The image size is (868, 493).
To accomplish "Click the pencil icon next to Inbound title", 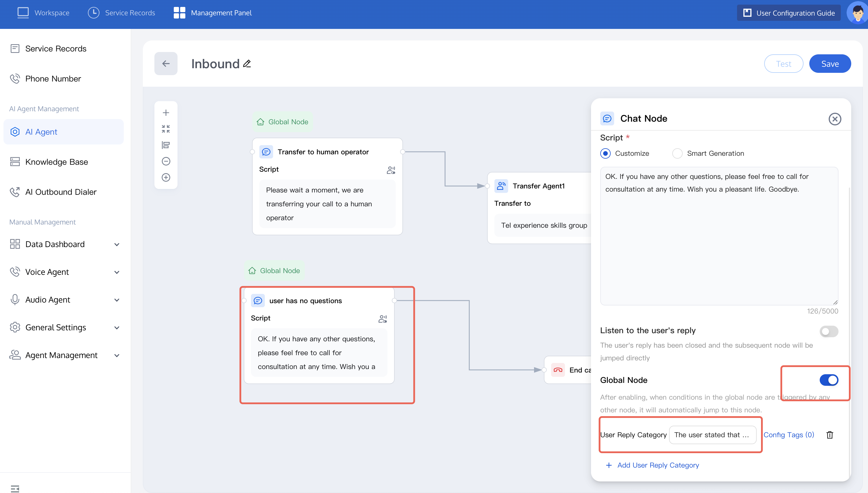I will (247, 64).
